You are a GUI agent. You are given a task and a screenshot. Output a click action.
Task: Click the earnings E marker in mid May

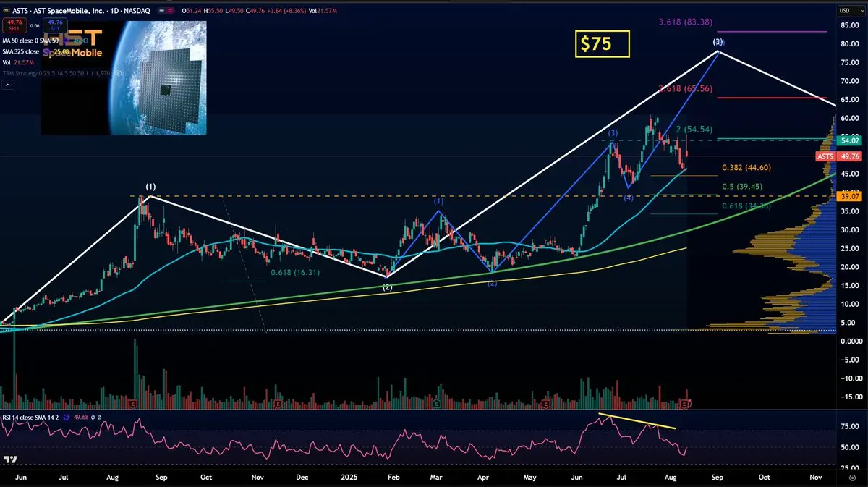point(547,402)
